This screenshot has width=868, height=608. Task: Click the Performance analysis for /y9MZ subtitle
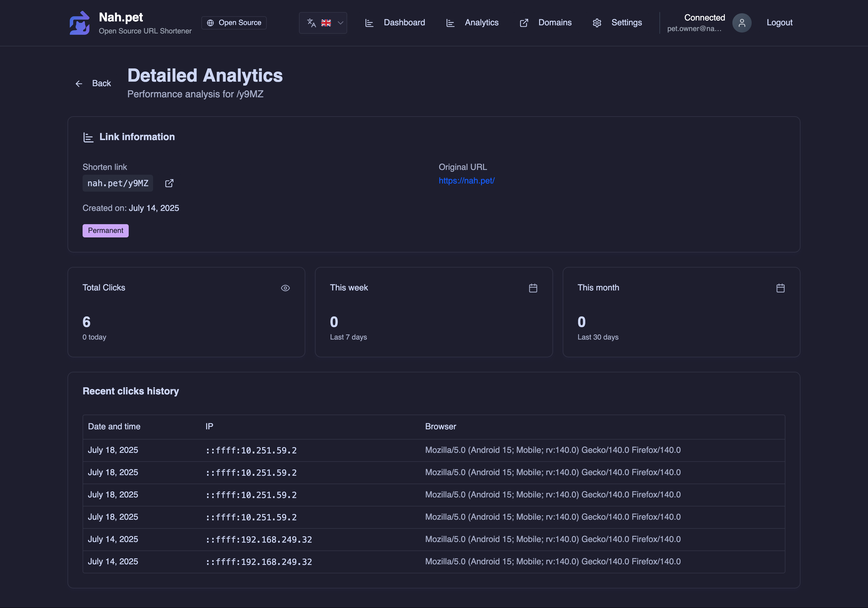(195, 94)
